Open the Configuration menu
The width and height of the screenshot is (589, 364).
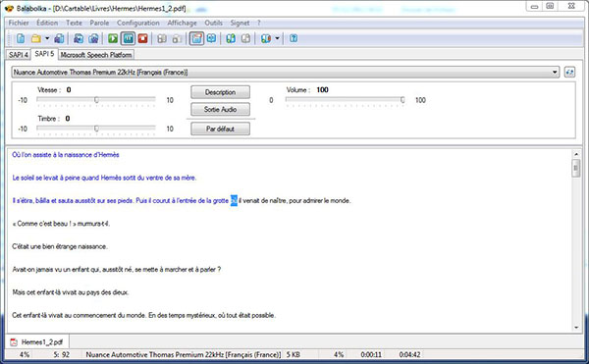pyautogui.click(x=137, y=23)
